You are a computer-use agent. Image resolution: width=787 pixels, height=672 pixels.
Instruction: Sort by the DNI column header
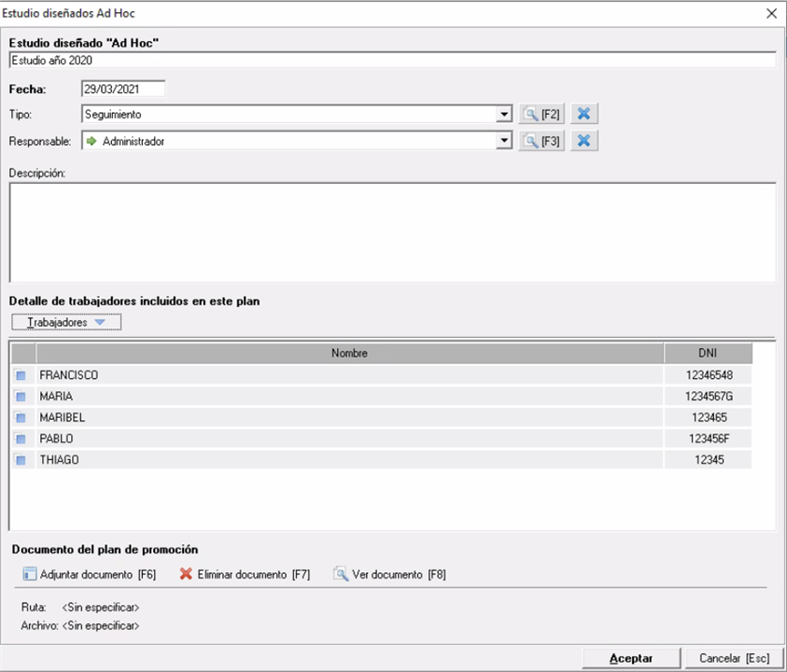click(708, 354)
